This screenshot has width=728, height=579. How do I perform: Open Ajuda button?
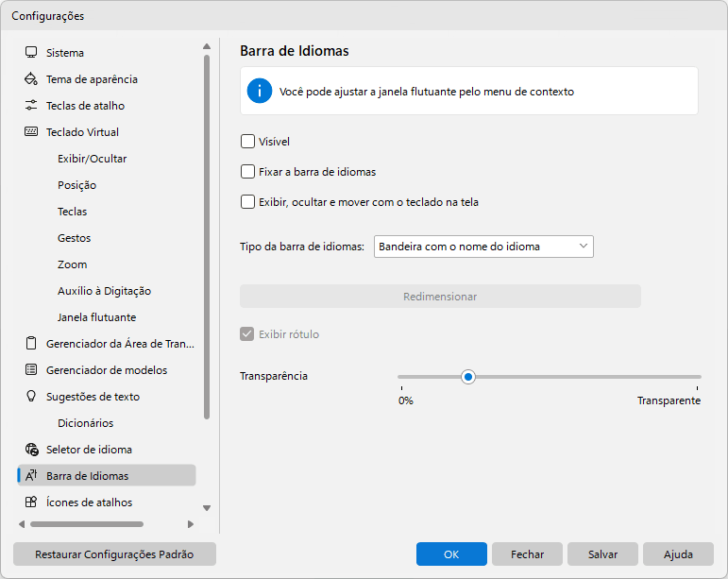[678, 553]
